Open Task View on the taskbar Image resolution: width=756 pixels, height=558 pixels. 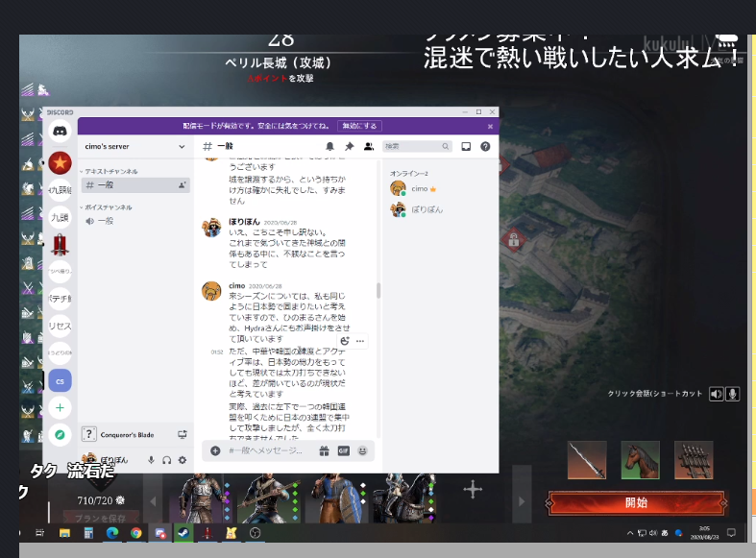(40, 533)
